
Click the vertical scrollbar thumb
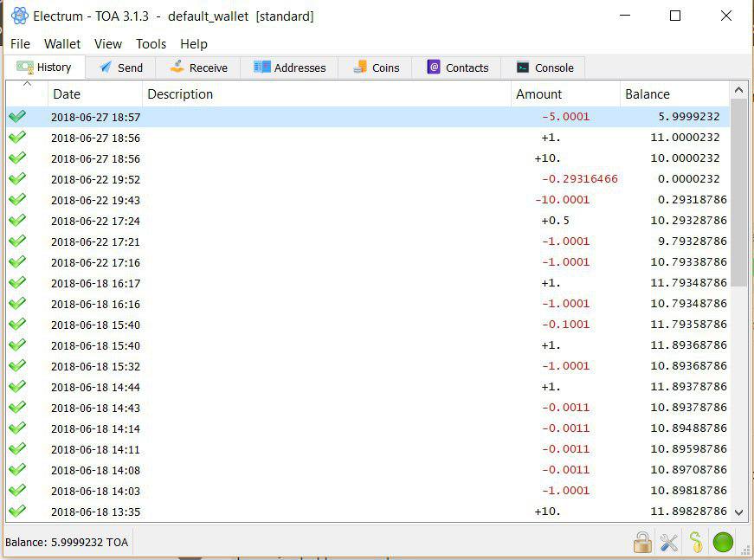click(739, 192)
